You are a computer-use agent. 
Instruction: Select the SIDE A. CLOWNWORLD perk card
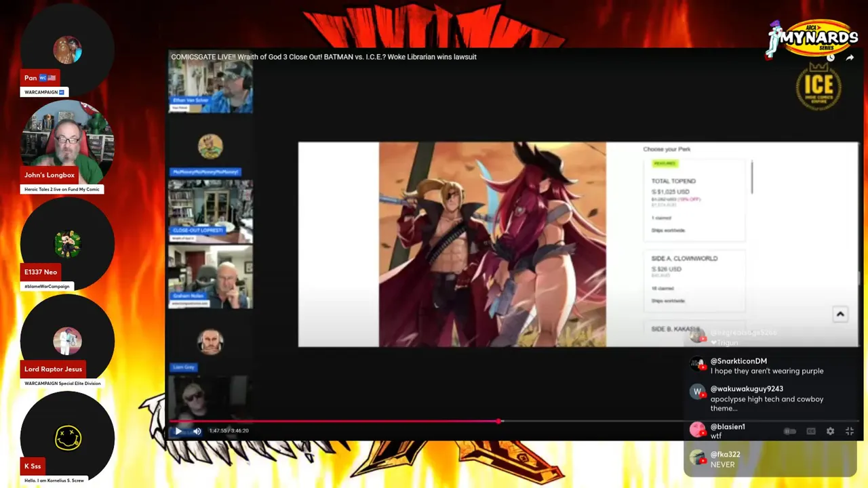coord(696,282)
